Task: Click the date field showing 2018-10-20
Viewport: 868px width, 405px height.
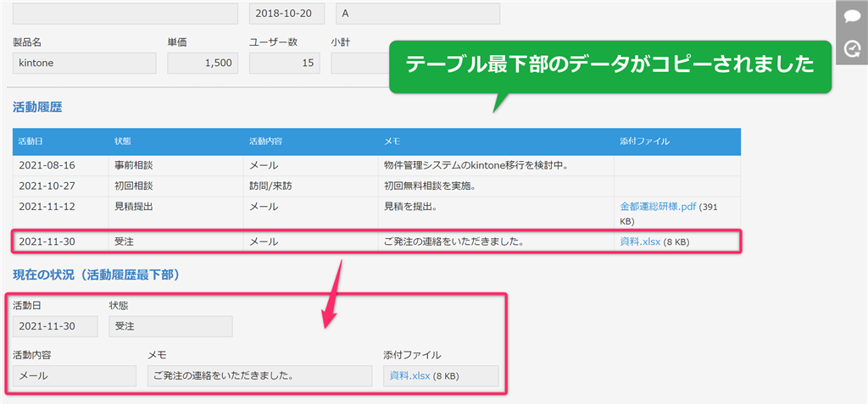Action: pos(287,14)
